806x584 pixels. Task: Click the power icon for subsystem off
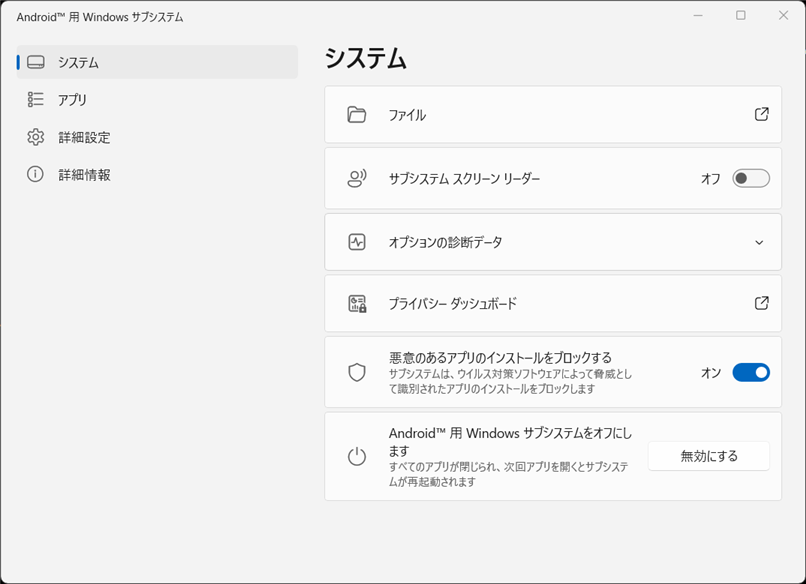tap(357, 456)
